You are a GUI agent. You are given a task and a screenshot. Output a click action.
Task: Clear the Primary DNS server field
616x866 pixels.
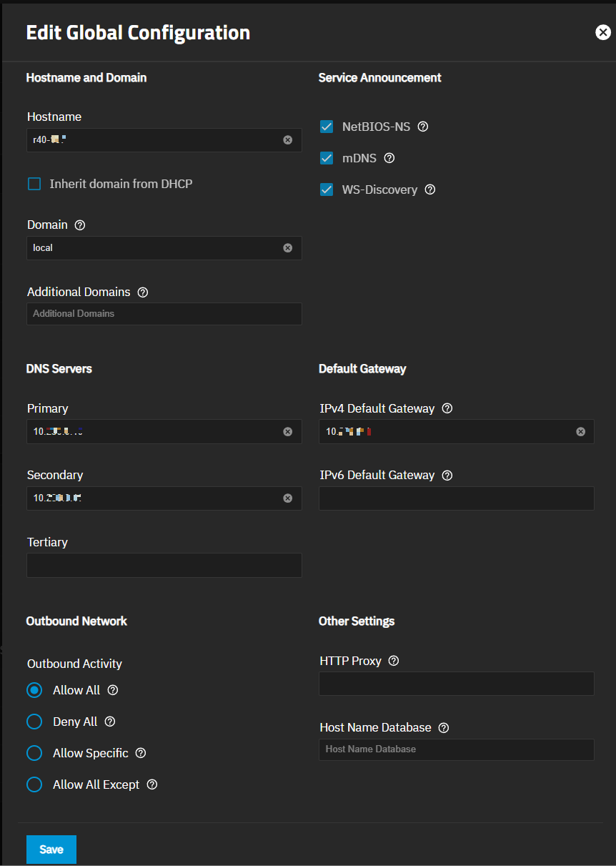(x=288, y=432)
